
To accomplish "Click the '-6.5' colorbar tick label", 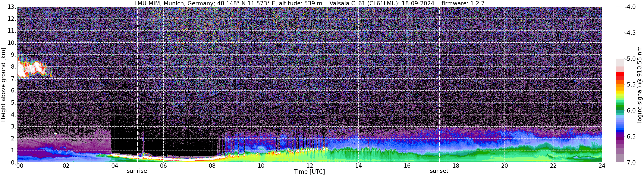I will pyautogui.click(x=630, y=136).
